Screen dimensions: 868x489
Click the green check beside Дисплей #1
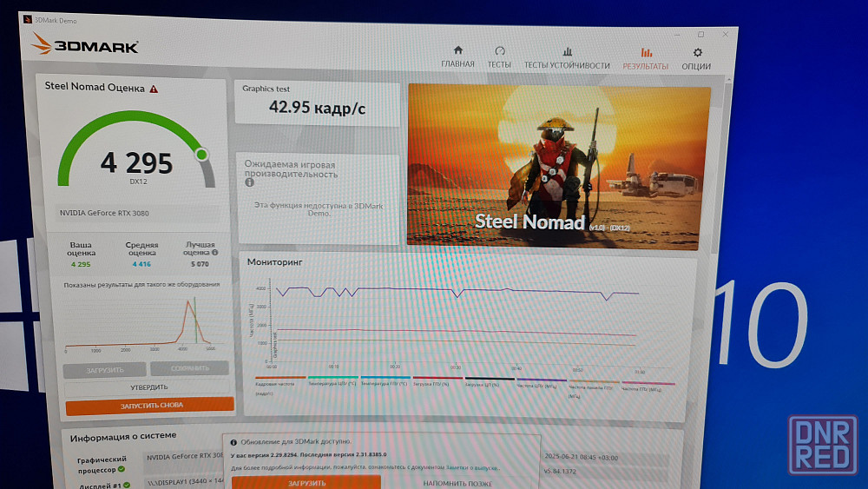click(127, 486)
